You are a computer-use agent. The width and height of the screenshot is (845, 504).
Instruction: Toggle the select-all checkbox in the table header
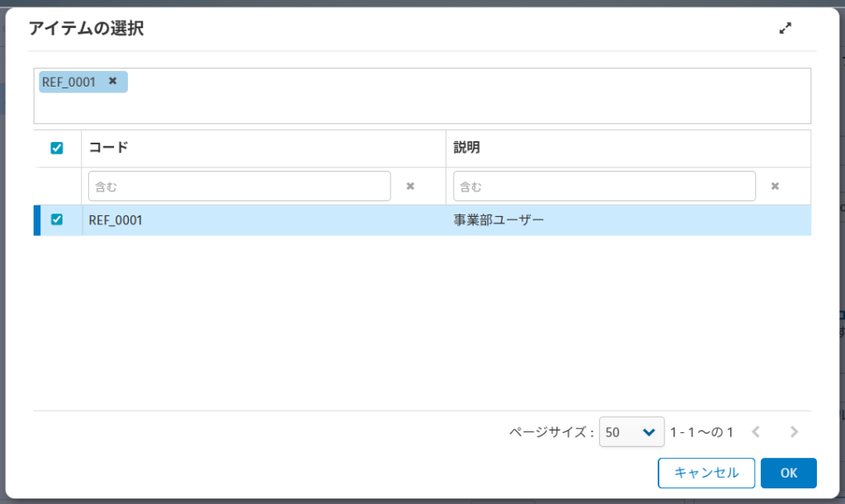pyautogui.click(x=57, y=148)
